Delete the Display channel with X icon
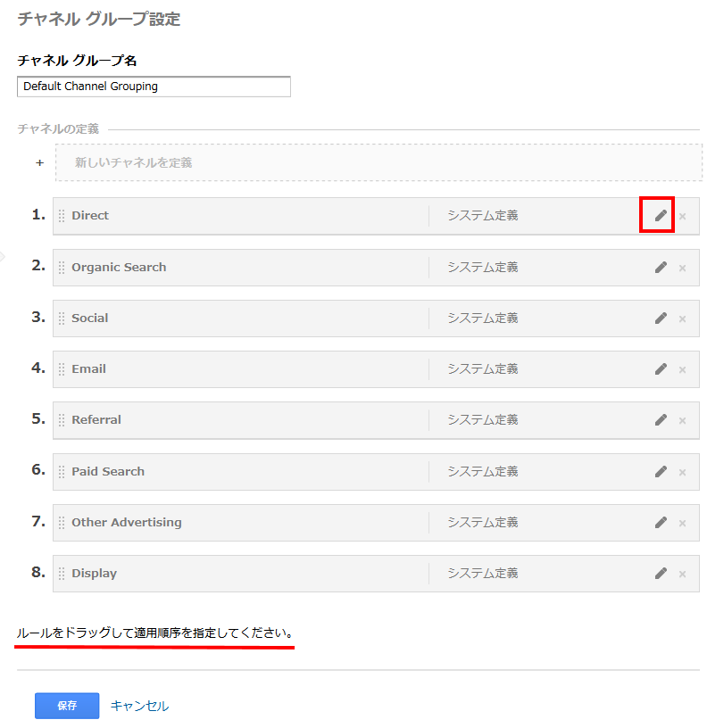Viewport: 707px width, 728px height. (x=683, y=575)
